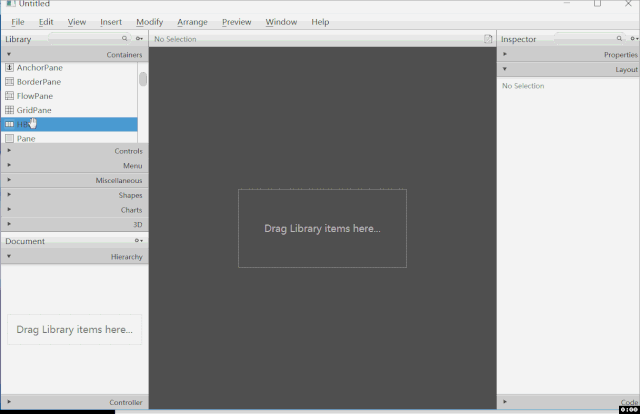This screenshot has height=414, width=640.
Task: Click the AnchorPane icon in Library
Action: tap(9, 68)
